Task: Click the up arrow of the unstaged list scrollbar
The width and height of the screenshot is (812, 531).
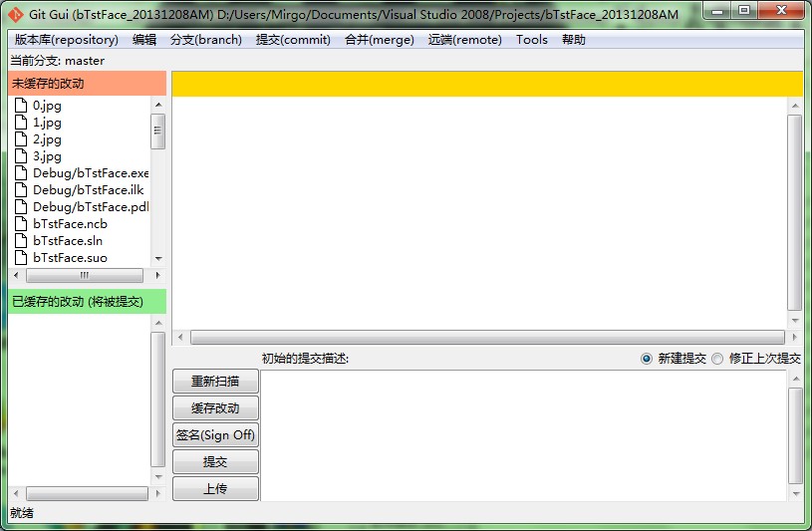Action: tap(158, 105)
